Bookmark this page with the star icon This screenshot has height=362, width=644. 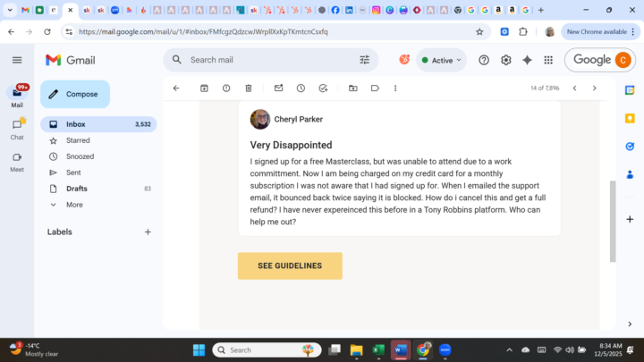[479, 31]
